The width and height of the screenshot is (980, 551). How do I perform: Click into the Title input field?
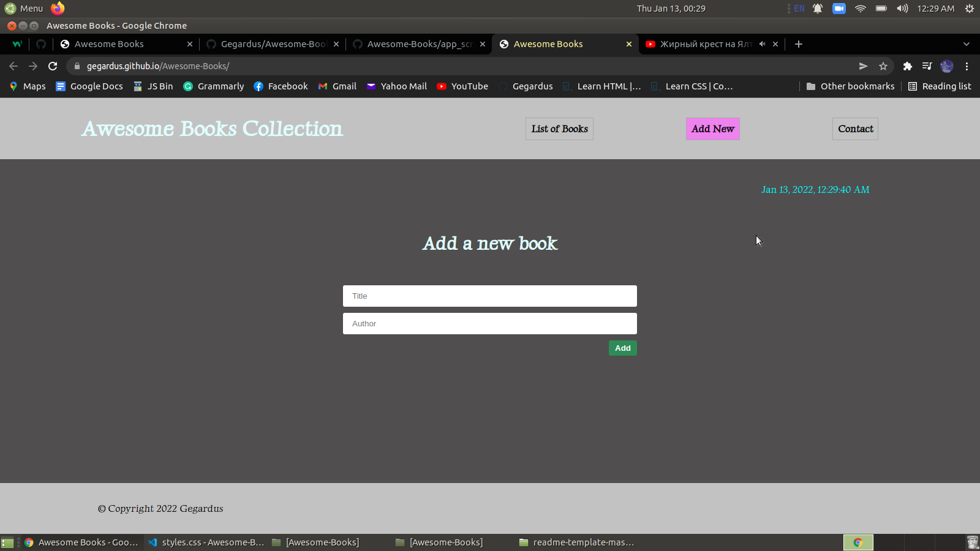(x=490, y=296)
